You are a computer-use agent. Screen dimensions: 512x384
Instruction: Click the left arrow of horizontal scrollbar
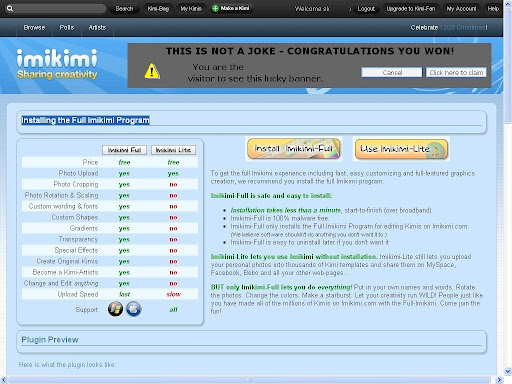pyautogui.click(x=4, y=380)
